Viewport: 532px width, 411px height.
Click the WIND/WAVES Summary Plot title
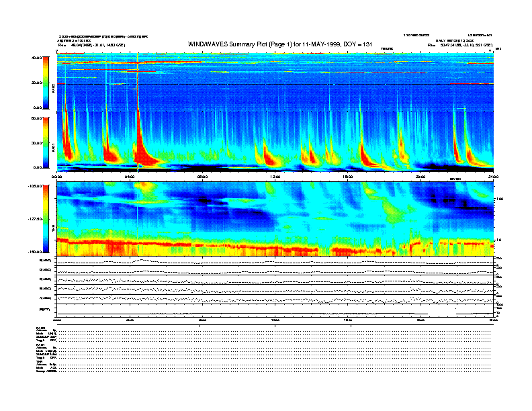click(x=280, y=44)
